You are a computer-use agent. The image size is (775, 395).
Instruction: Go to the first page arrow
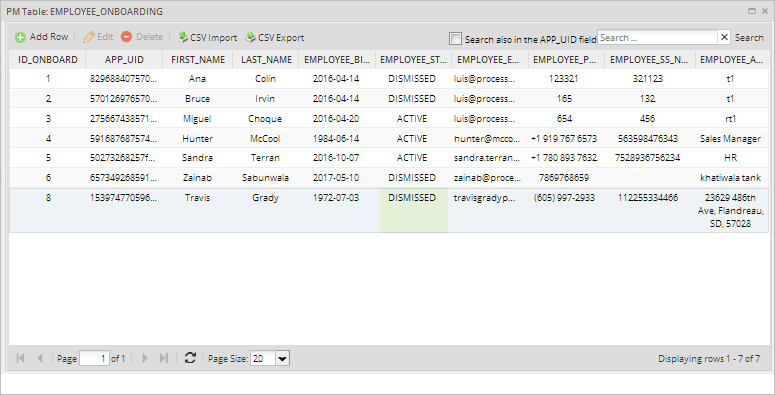pyautogui.click(x=20, y=358)
